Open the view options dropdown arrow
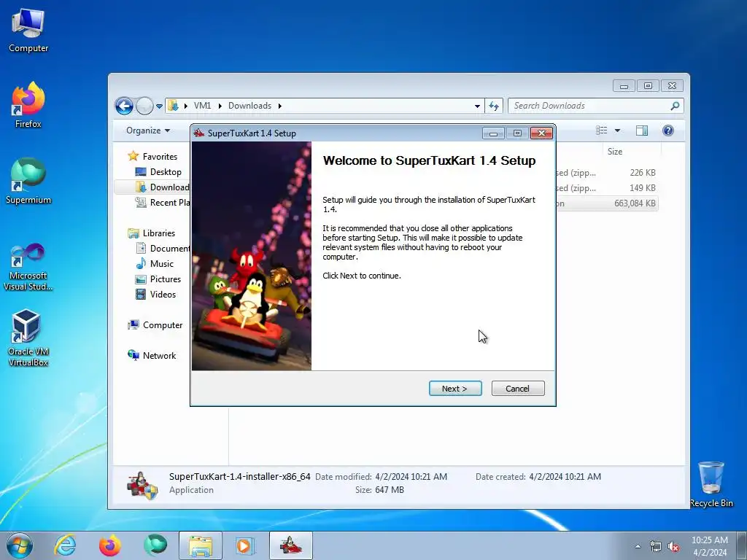The height and width of the screenshot is (560, 747). click(617, 131)
